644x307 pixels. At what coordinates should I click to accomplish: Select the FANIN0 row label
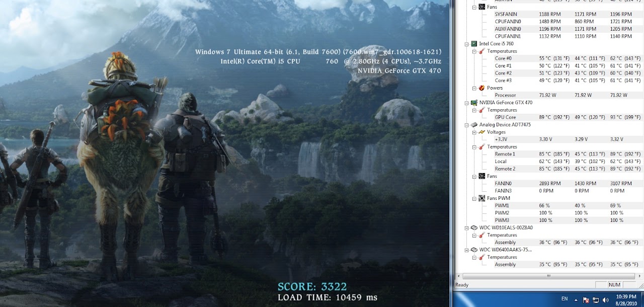503,184
